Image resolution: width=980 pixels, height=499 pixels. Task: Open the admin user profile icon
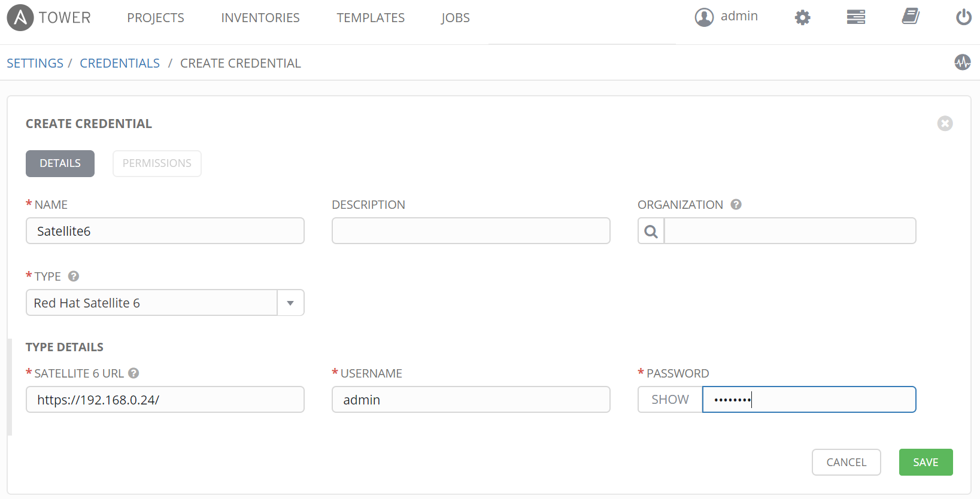(704, 17)
